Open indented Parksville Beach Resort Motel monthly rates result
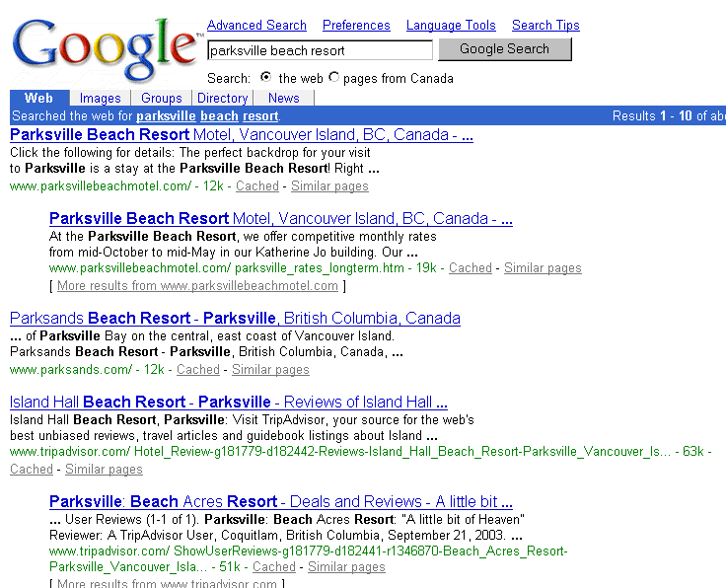Viewport: 726px width, 588px height. click(x=280, y=219)
